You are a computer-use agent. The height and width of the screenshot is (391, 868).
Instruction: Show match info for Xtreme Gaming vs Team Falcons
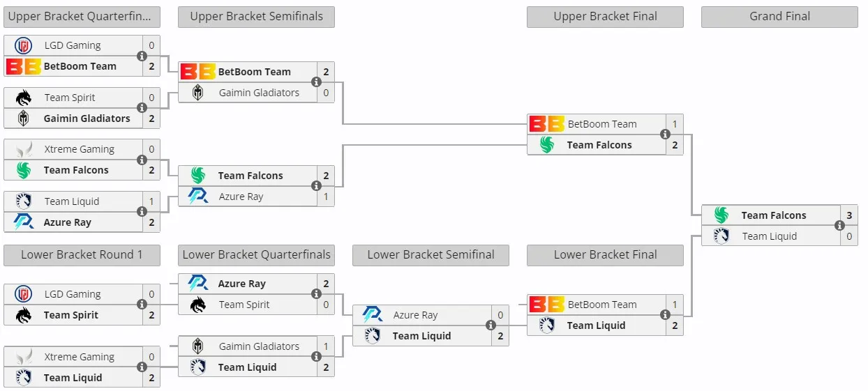(x=142, y=160)
